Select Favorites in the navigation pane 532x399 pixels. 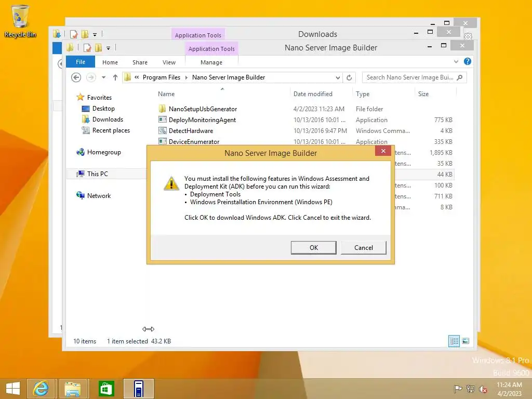point(99,97)
